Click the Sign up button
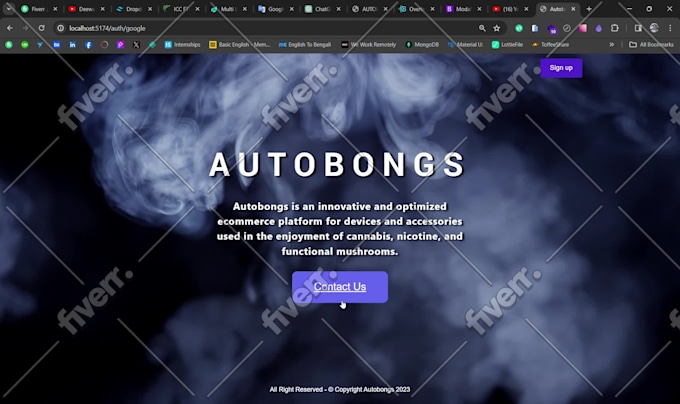The width and height of the screenshot is (680, 404). (x=561, y=68)
